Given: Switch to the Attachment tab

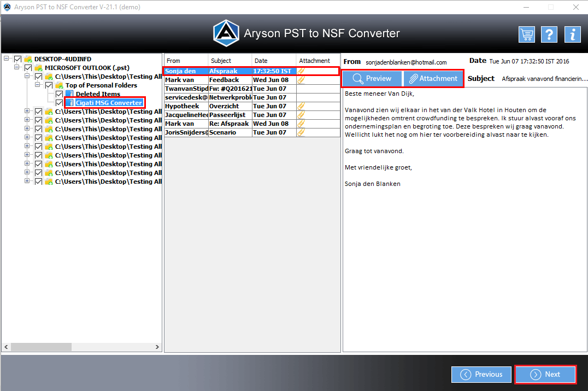Looking at the screenshot, I should click(433, 78).
